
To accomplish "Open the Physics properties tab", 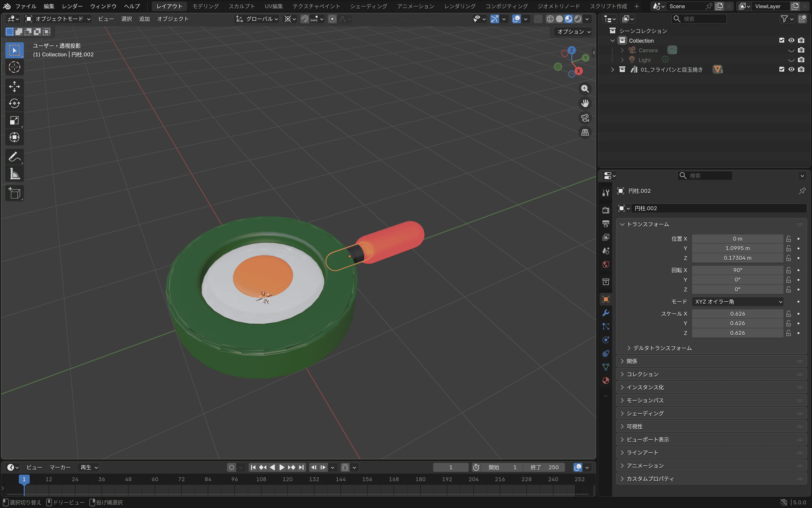I will (x=606, y=340).
